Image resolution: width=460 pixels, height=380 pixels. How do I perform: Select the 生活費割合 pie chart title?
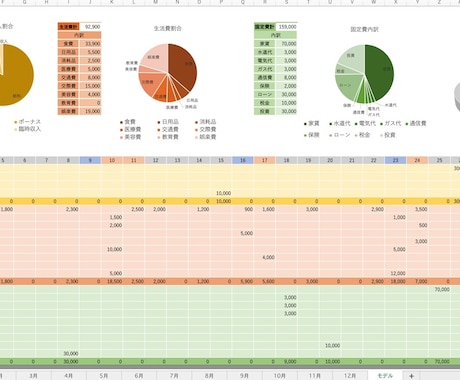tap(168, 29)
